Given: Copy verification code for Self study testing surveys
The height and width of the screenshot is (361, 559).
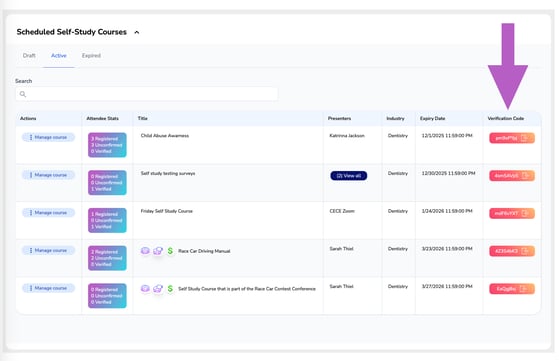Looking at the screenshot, I should coord(512,176).
